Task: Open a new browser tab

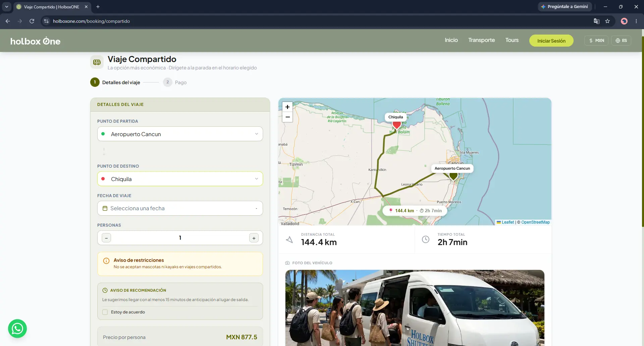Action: (98, 7)
